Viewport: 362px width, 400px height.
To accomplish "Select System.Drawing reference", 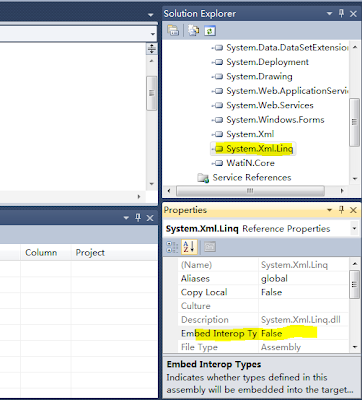I will pyautogui.click(x=252, y=77).
